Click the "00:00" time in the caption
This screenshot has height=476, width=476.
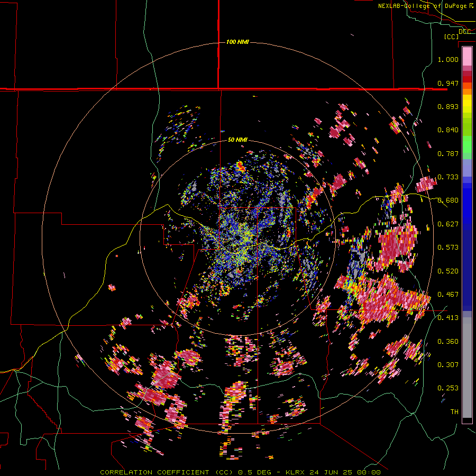click(369, 472)
